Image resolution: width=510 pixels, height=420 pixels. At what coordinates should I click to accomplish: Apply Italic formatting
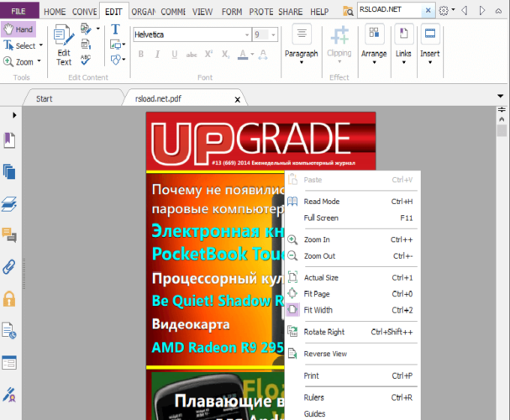click(157, 54)
